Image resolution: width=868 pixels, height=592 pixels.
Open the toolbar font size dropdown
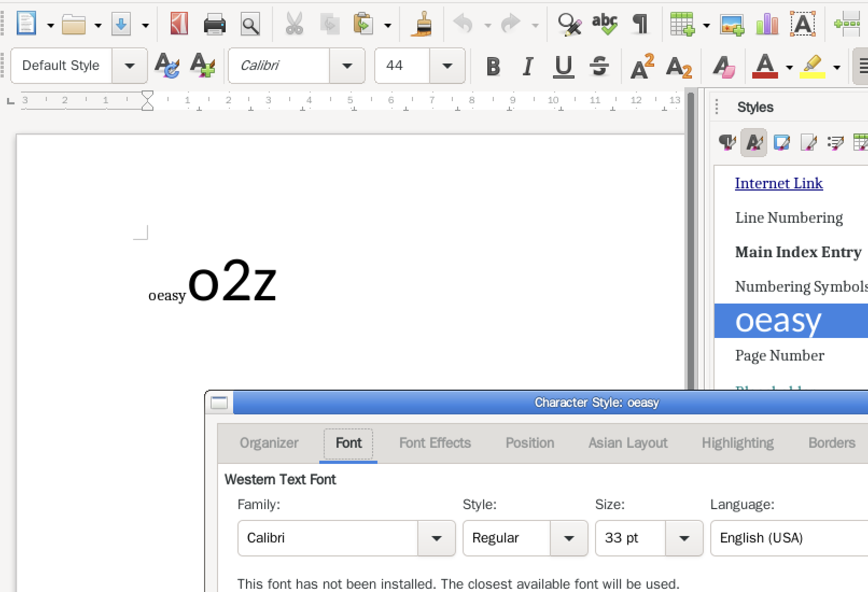(x=447, y=66)
